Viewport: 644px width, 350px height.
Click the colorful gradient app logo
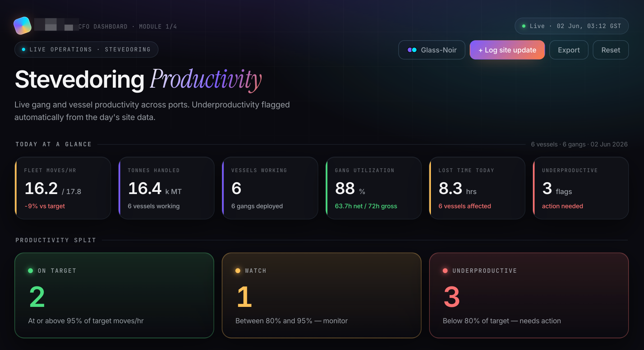point(22,26)
